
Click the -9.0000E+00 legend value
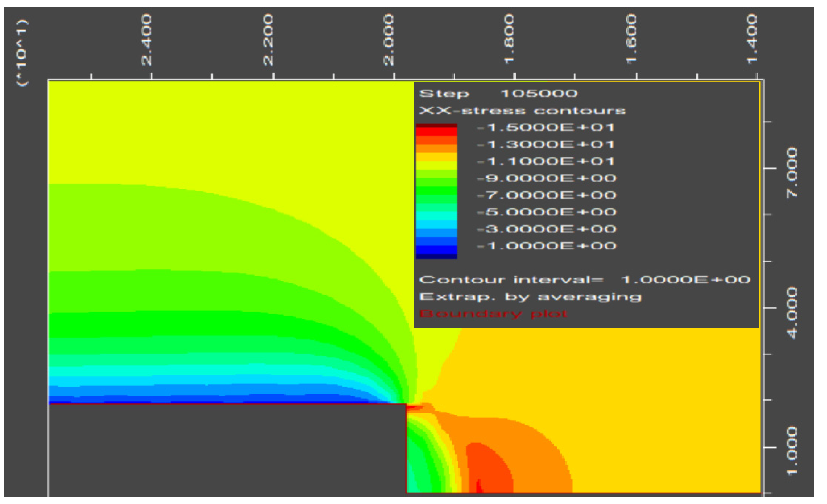point(546,178)
